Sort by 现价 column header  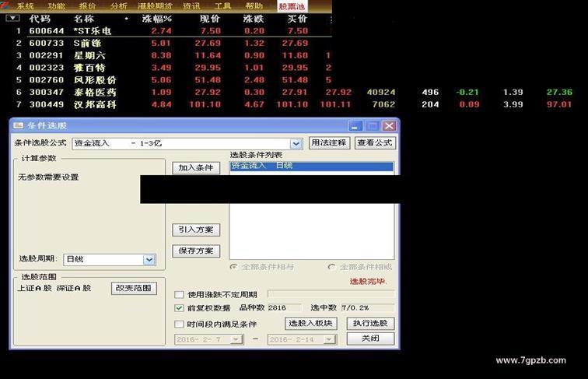tap(210, 19)
